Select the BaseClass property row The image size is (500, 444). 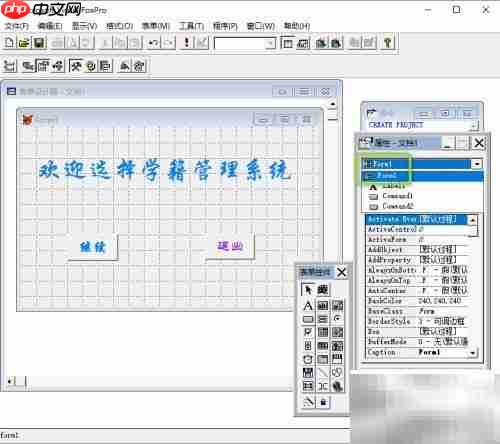(x=417, y=311)
